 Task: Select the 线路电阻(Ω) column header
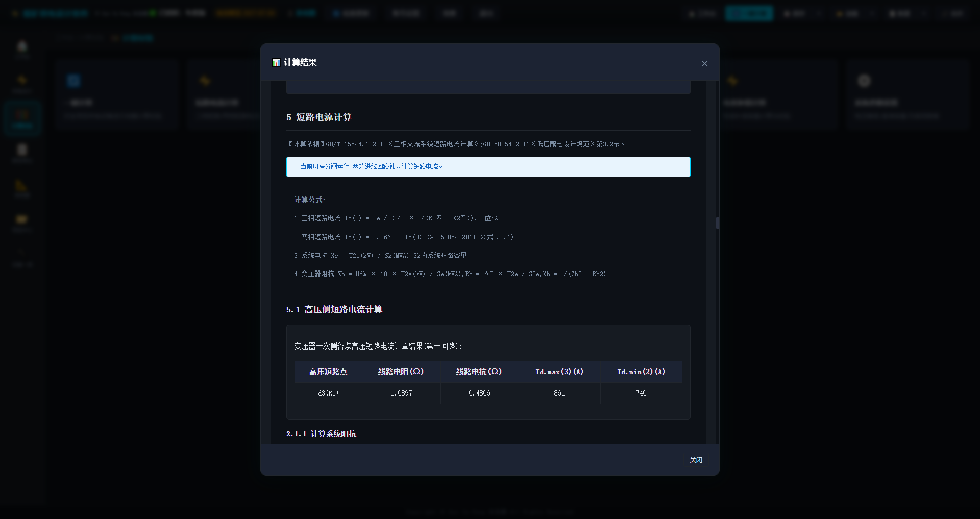point(401,372)
